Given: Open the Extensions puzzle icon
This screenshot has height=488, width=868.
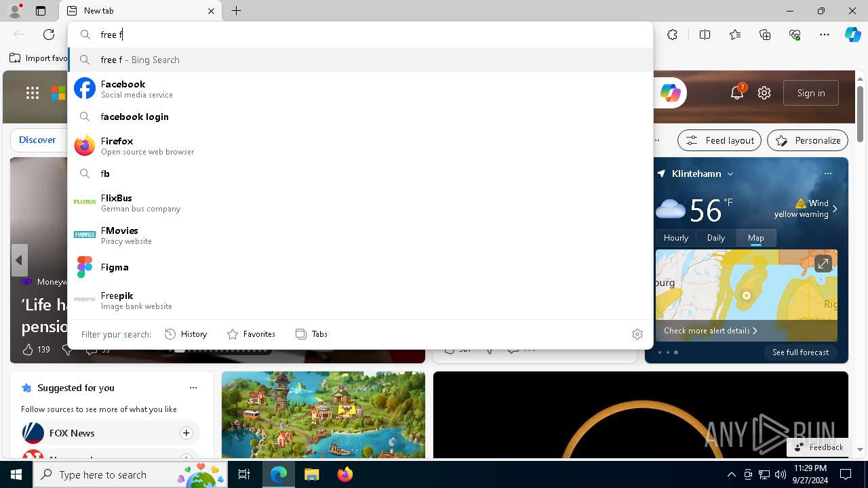Looking at the screenshot, I should pyautogui.click(x=672, y=35).
